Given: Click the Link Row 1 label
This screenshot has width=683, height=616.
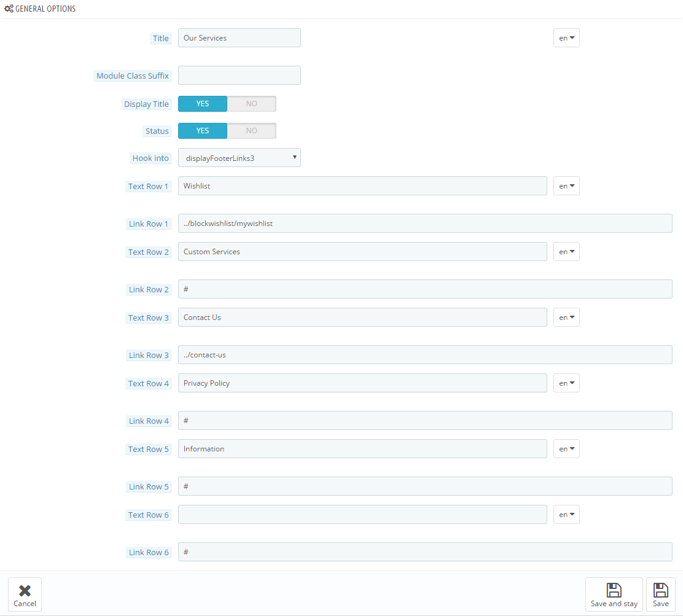Looking at the screenshot, I should tap(149, 224).
